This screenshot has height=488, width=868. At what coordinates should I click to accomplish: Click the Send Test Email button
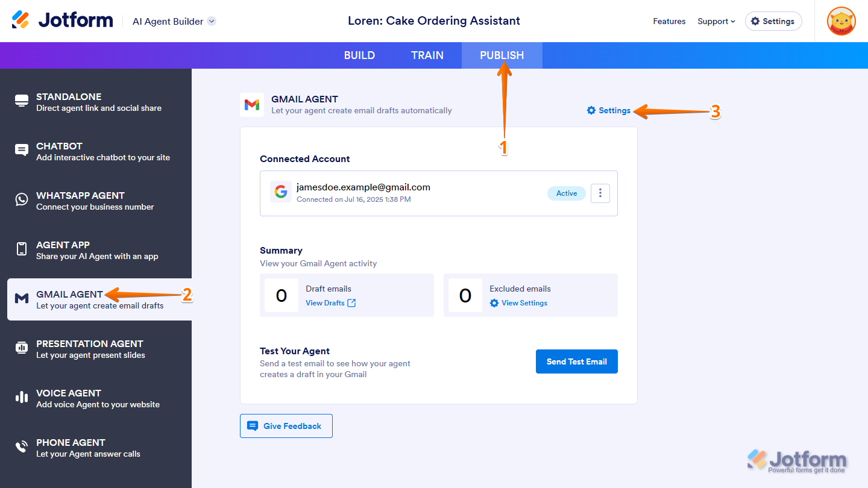click(x=576, y=361)
